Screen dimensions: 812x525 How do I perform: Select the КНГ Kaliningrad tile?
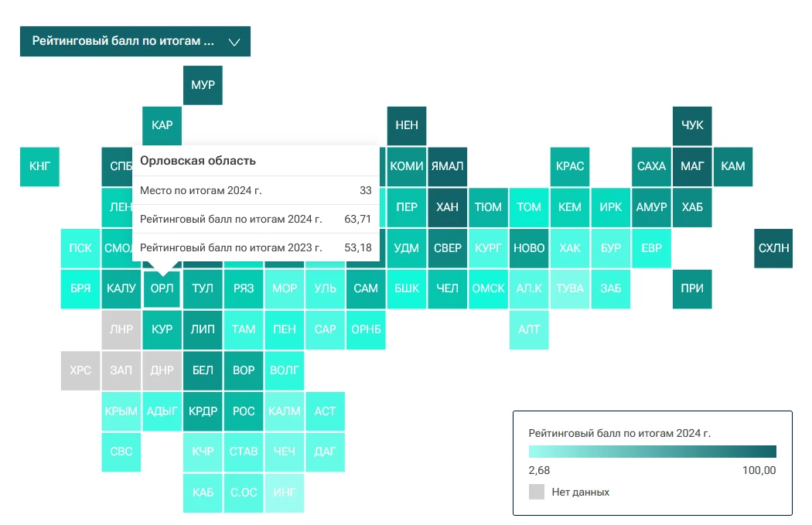click(x=39, y=166)
